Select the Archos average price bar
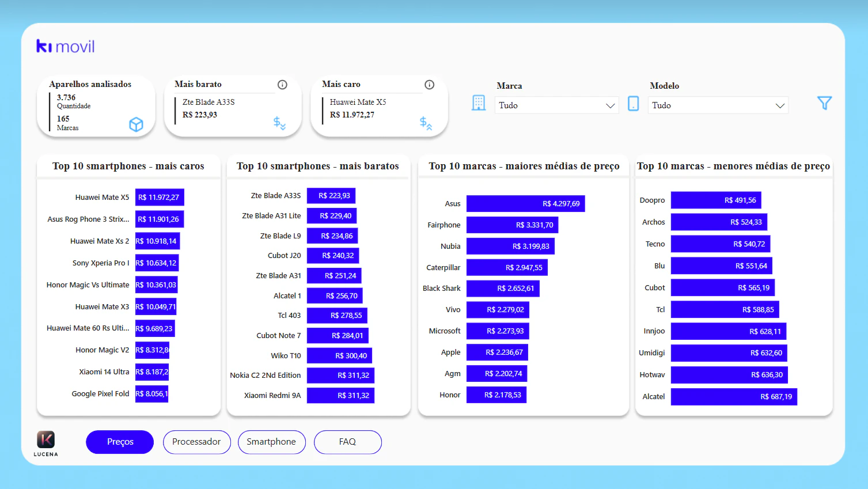 click(719, 222)
